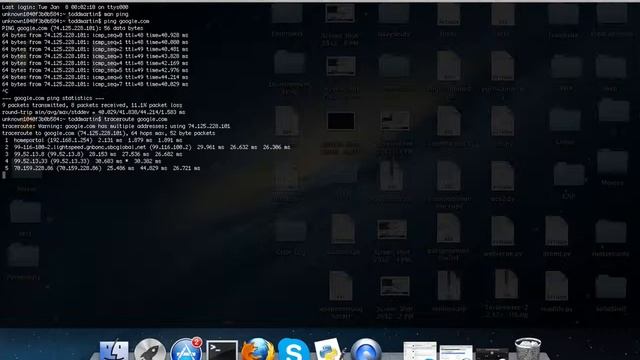
Task: Open Skype from the dock
Action: (293, 350)
